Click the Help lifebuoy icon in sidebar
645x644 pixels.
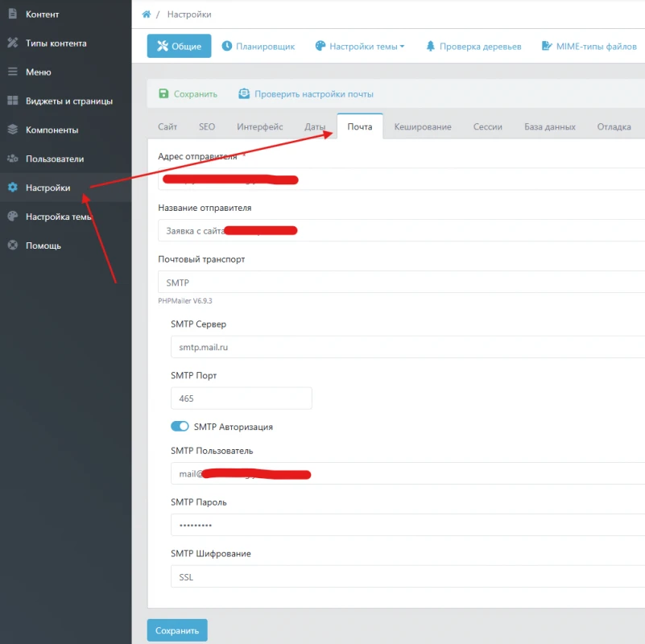[12, 246]
